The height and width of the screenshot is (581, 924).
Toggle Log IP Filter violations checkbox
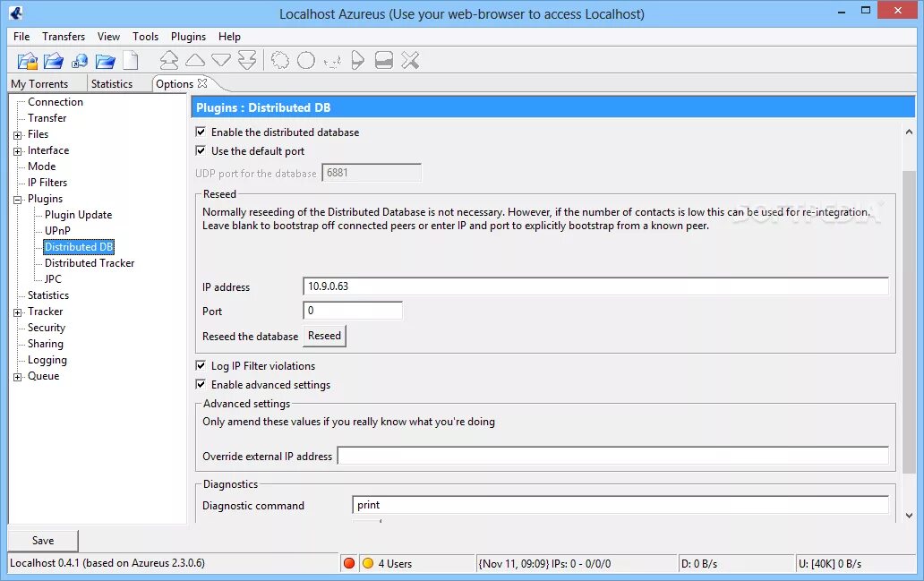pos(201,366)
